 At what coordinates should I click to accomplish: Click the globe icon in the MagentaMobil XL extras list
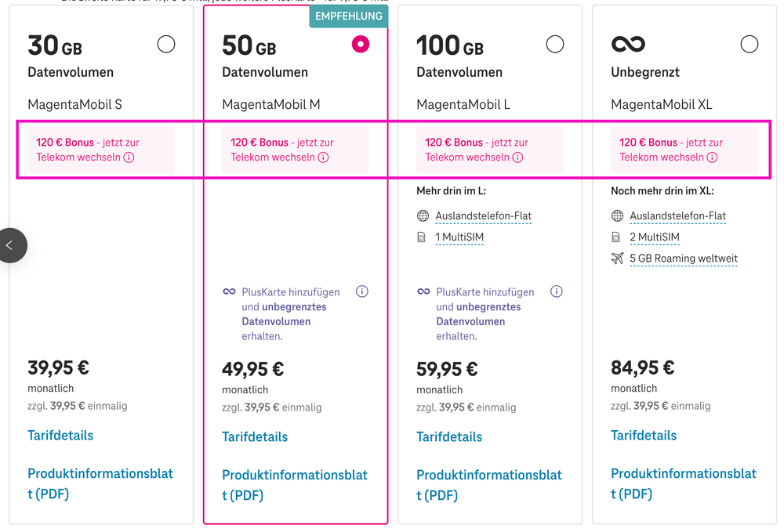pos(616,216)
